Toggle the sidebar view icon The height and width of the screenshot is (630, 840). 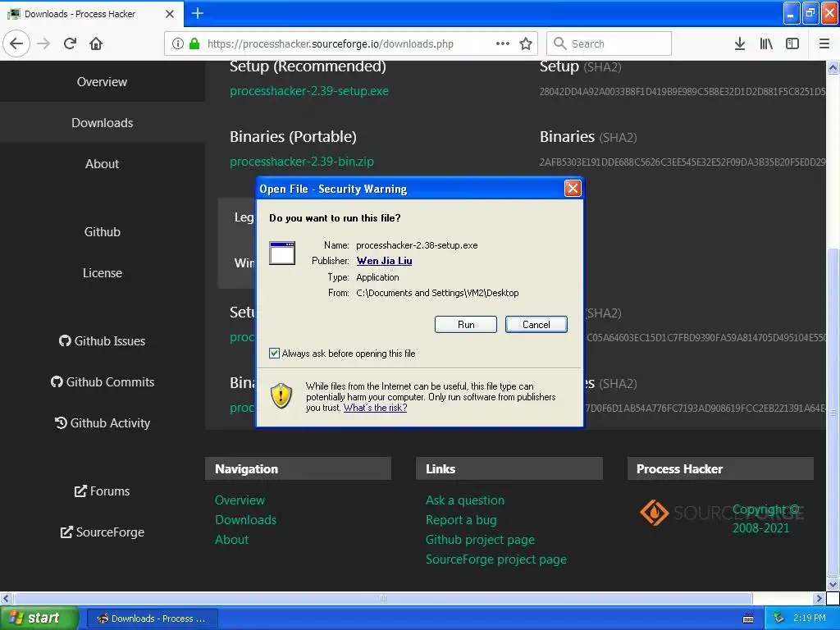pyautogui.click(x=792, y=43)
